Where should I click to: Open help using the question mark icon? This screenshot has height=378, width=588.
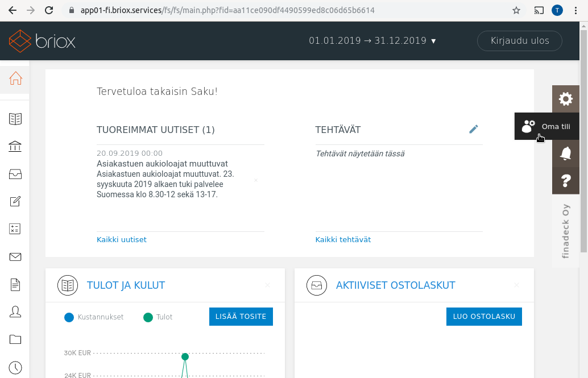tap(565, 181)
